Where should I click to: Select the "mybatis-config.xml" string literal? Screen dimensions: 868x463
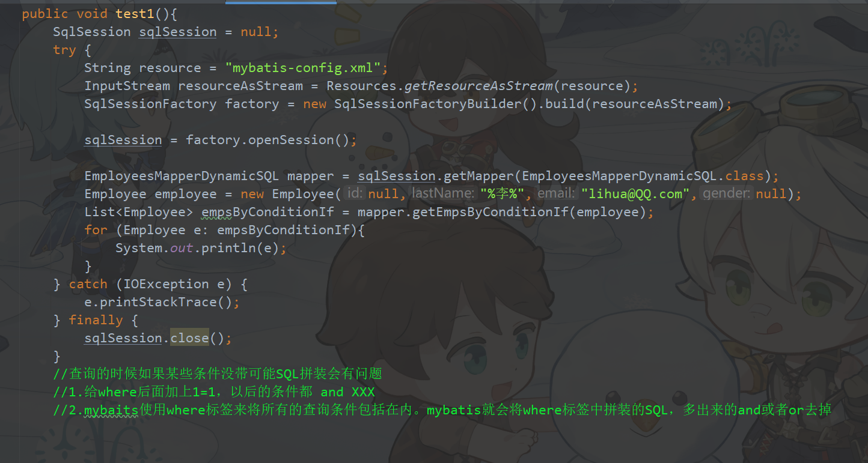pyautogui.click(x=303, y=68)
